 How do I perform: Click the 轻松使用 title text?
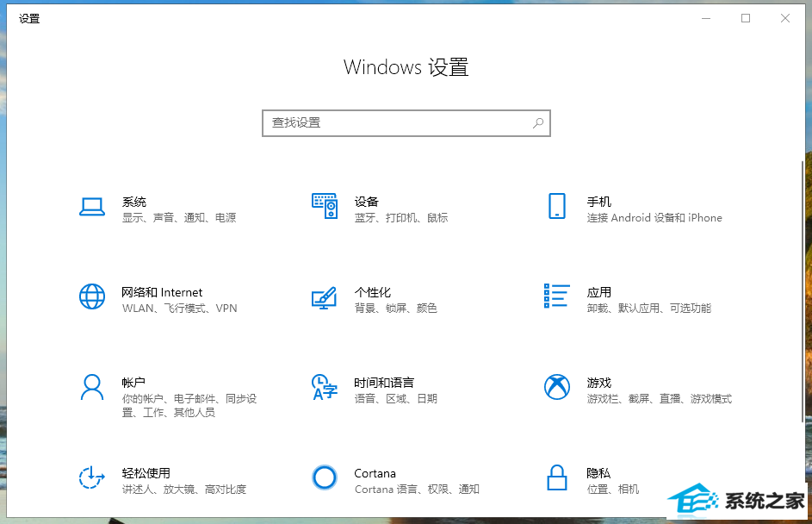click(x=146, y=473)
